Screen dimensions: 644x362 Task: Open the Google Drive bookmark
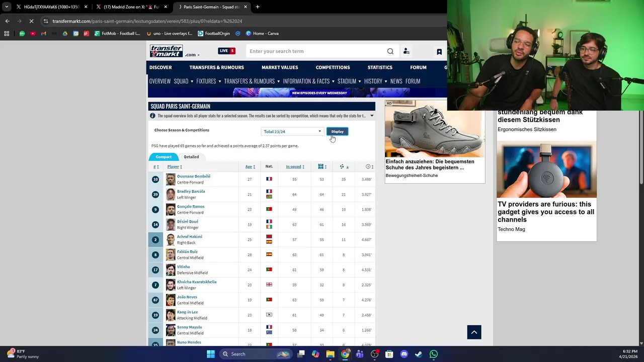(x=65, y=34)
